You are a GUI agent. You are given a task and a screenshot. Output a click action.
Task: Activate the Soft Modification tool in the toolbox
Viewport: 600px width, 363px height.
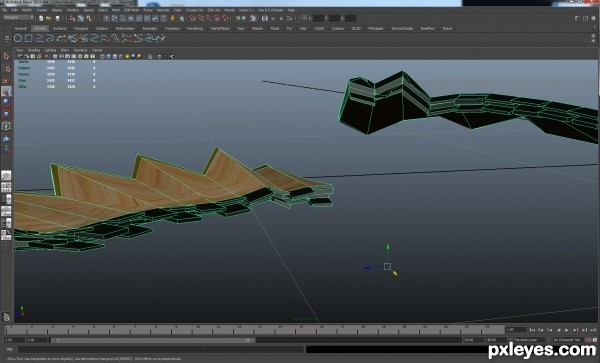click(x=6, y=138)
